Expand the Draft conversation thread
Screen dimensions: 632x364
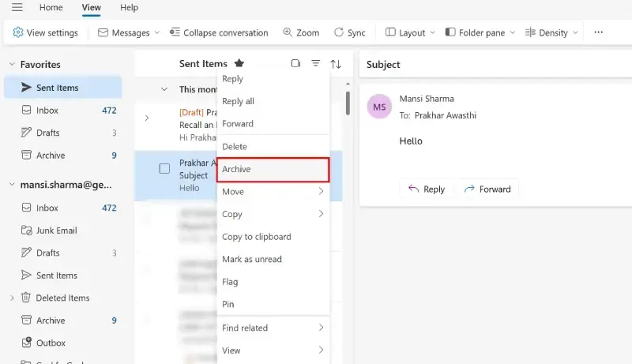coord(147,118)
